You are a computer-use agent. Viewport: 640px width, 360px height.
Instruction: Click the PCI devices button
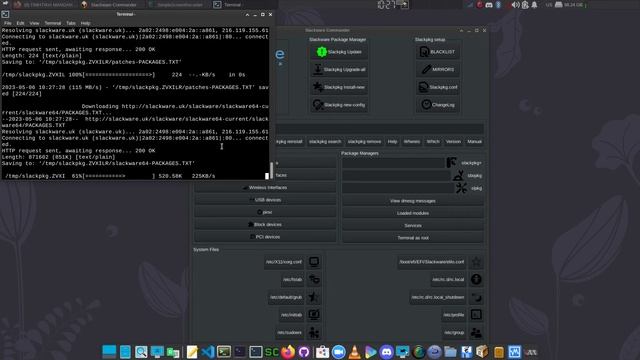click(x=265, y=237)
